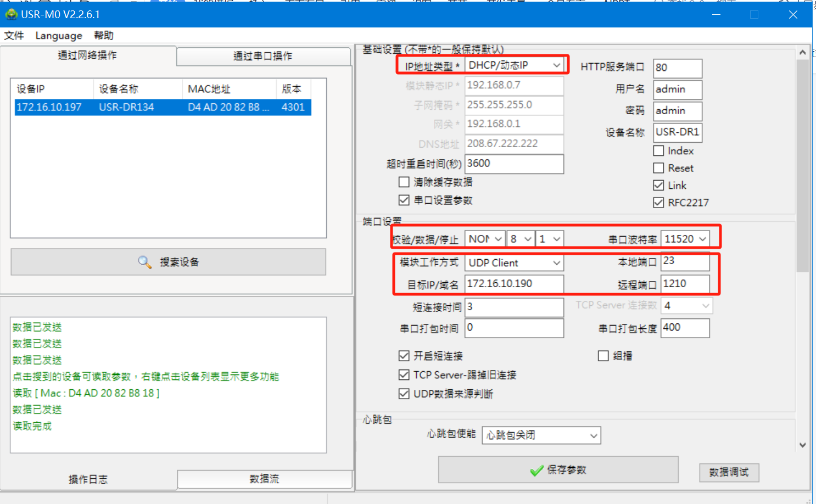Screen dimensions: 816x504
Task: Select the 数据流 tab
Action: pyautogui.click(x=264, y=479)
